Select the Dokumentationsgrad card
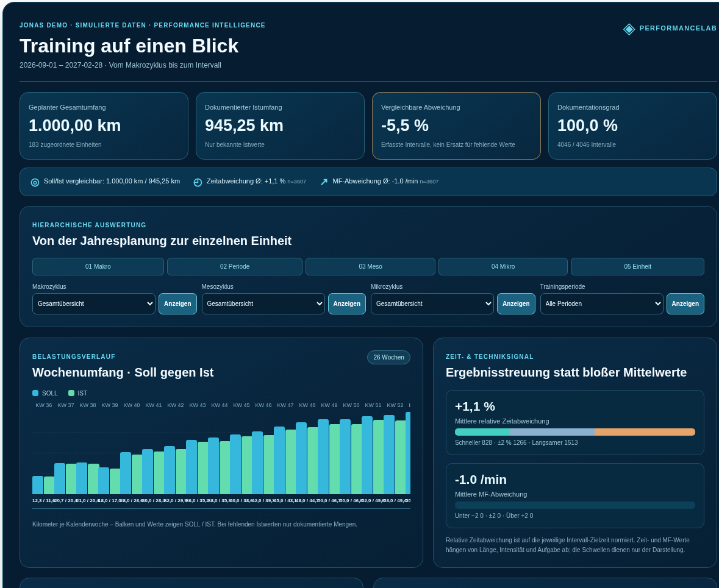 pos(632,126)
